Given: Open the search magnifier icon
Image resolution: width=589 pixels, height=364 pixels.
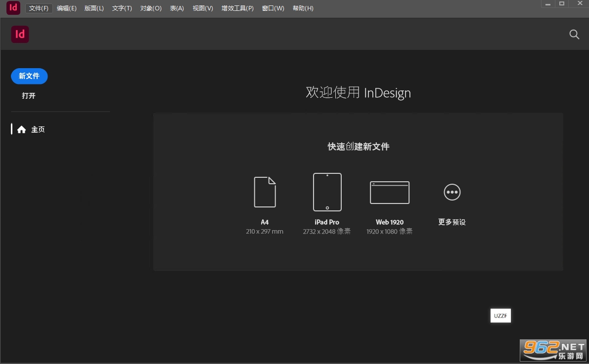Looking at the screenshot, I should point(574,35).
